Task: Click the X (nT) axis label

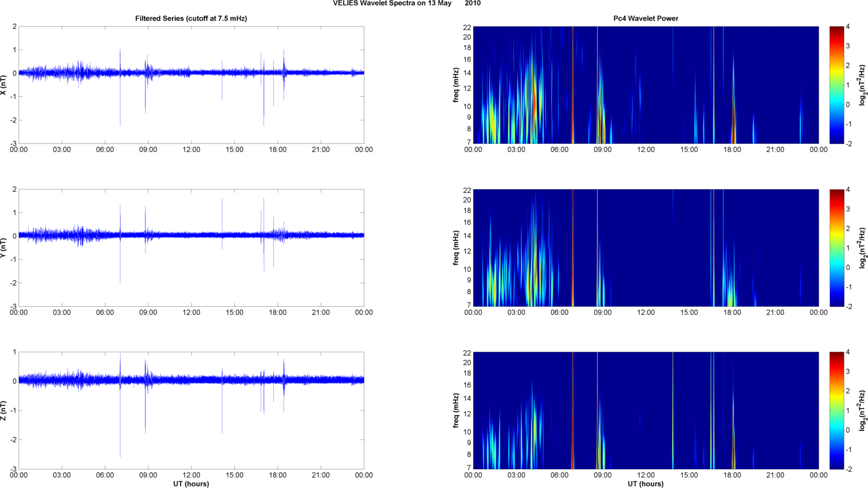Action: coord(3,85)
